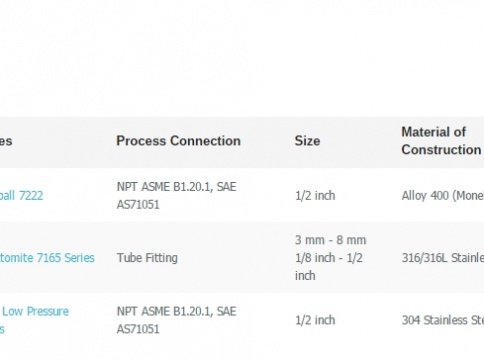Click the inch text below 1/8 inch - 1/2
Viewport: 484px width, 362px height.
[x=305, y=276]
